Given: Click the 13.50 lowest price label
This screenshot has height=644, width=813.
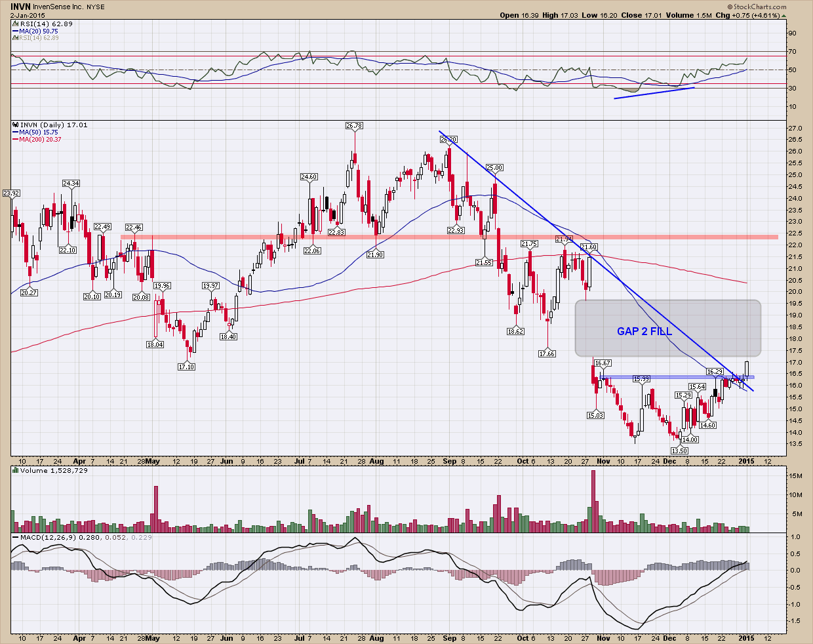Looking at the screenshot, I should (679, 451).
